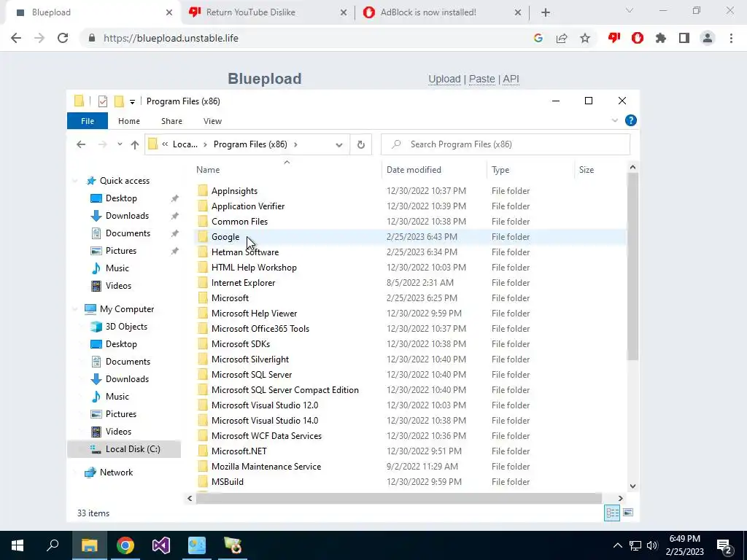This screenshot has height=560, width=747.
Task: Click the AdBlock extension icon in toolbar
Action: [x=638, y=38]
